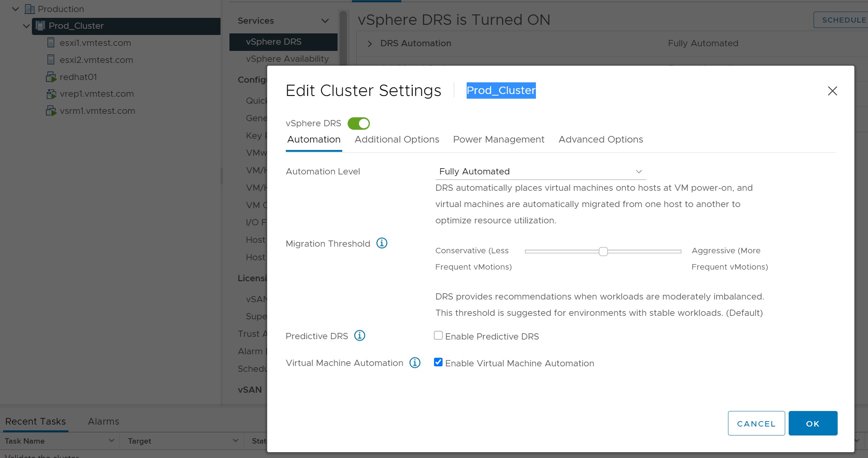Viewport: 868px width, 458px height.
Task: Click the Migration Threshold info icon
Action: click(381, 243)
